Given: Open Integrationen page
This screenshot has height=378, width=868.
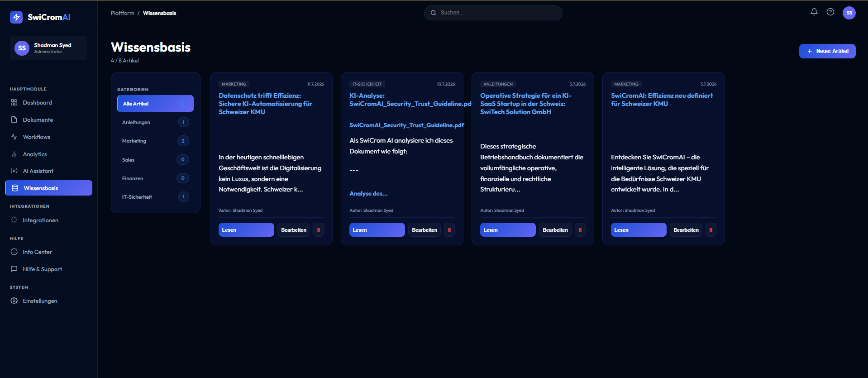Looking at the screenshot, I should pos(48,220).
